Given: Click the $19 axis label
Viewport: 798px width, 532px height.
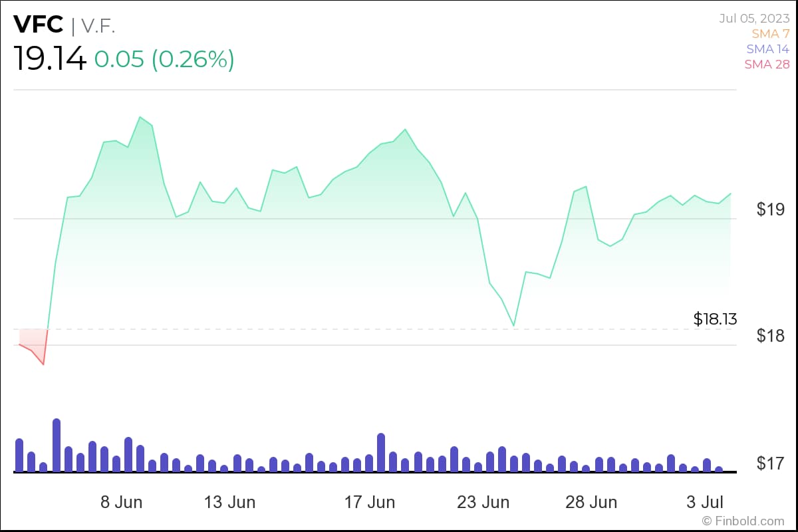Looking at the screenshot, I should (x=771, y=209).
